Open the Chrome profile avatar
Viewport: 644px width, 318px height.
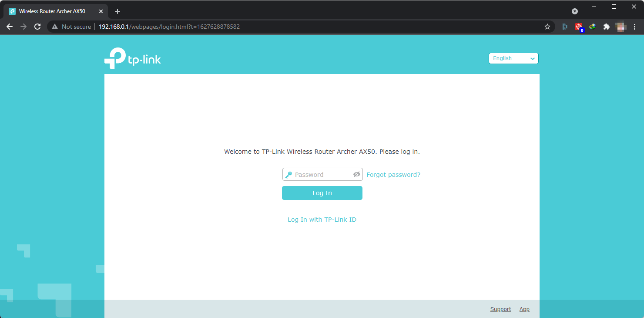(621, 27)
